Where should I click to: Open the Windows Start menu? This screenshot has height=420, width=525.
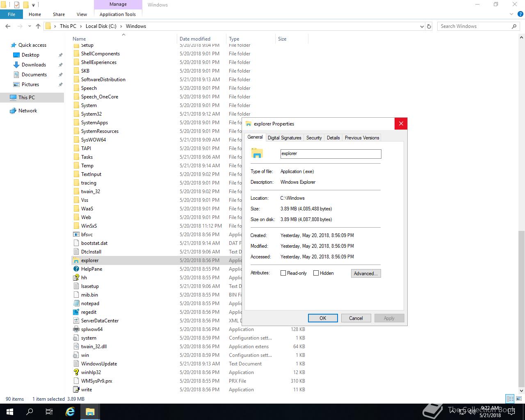pos(10,412)
